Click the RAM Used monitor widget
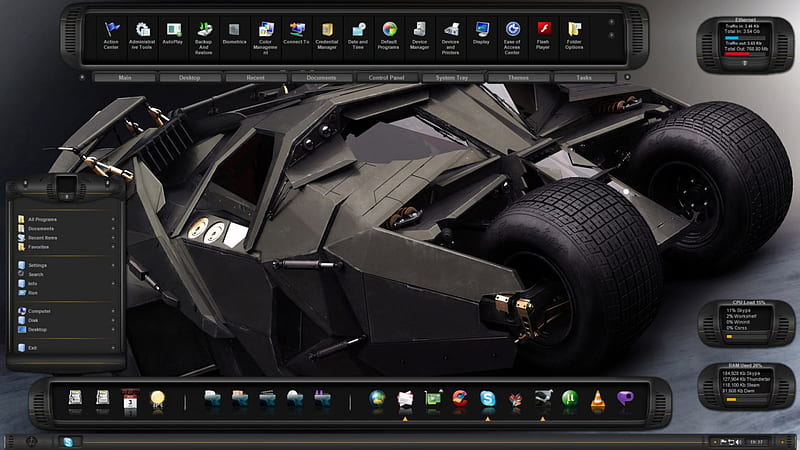800x450 pixels. (x=746, y=386)
